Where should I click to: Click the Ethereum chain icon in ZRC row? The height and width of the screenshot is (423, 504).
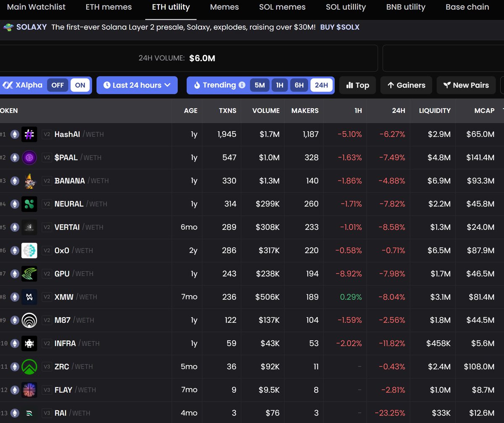(15, 366)
